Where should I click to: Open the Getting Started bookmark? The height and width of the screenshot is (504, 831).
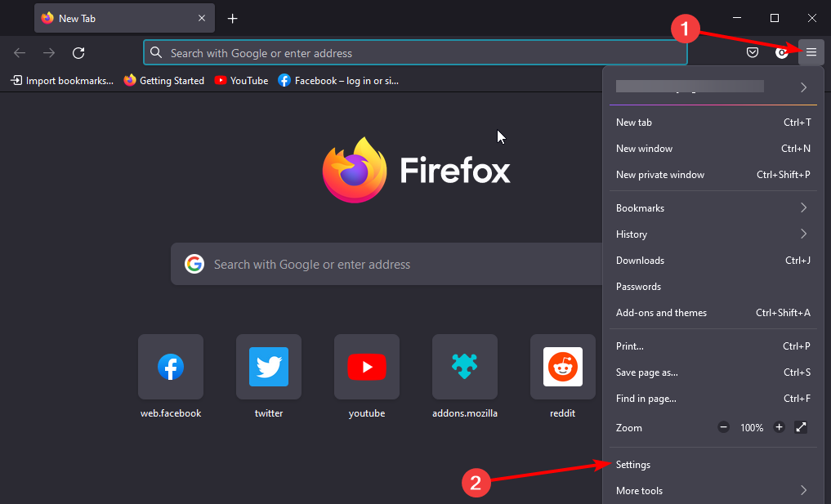tap(163, 80)
